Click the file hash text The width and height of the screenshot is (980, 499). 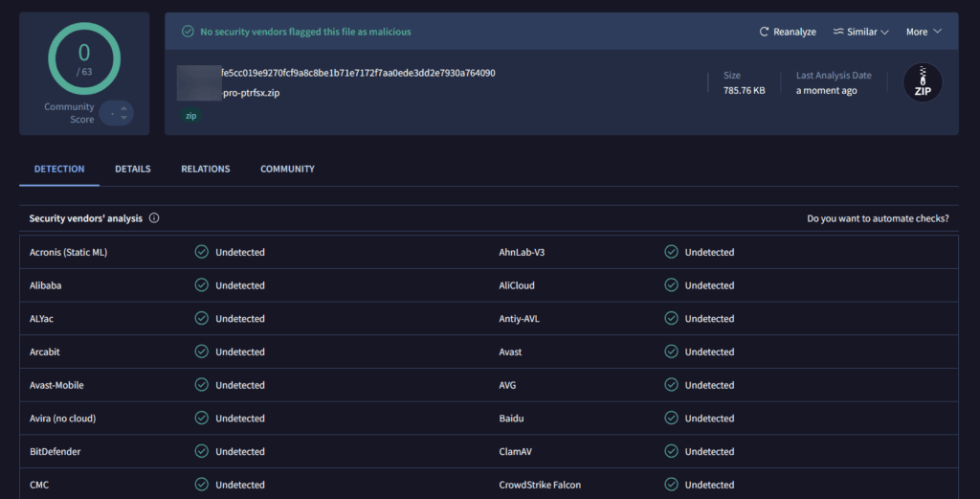pyautogui.click(x=357, y=73)
